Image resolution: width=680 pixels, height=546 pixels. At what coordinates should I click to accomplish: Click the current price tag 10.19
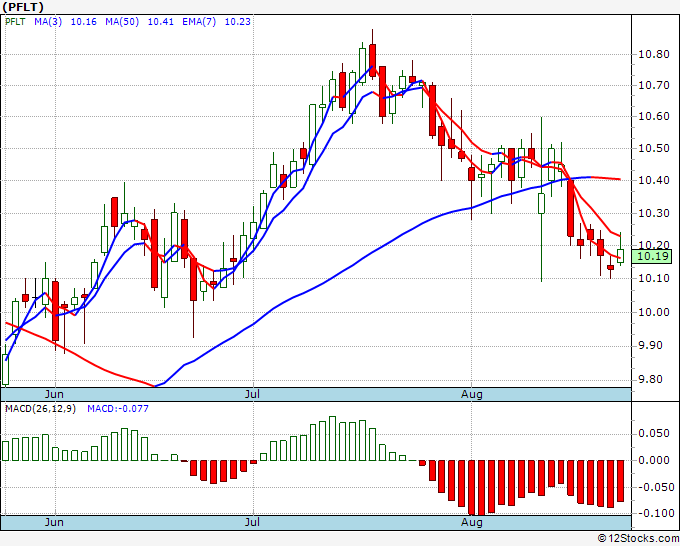click(x=654, y=256)
